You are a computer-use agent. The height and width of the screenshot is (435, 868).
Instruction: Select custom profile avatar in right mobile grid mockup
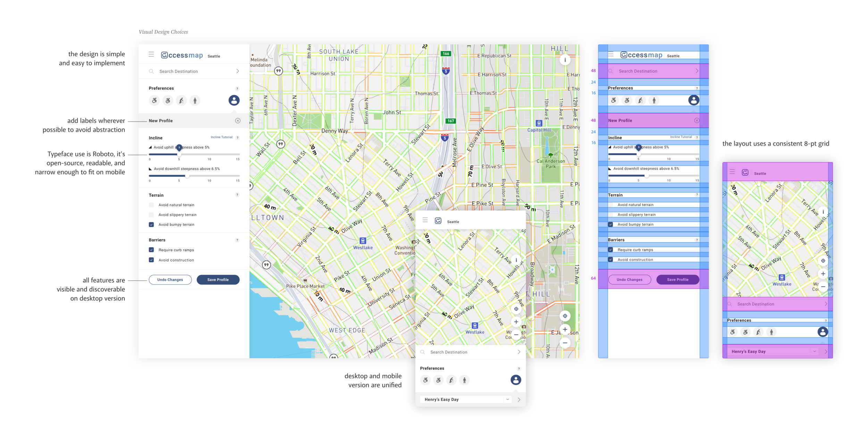(823, 332)
